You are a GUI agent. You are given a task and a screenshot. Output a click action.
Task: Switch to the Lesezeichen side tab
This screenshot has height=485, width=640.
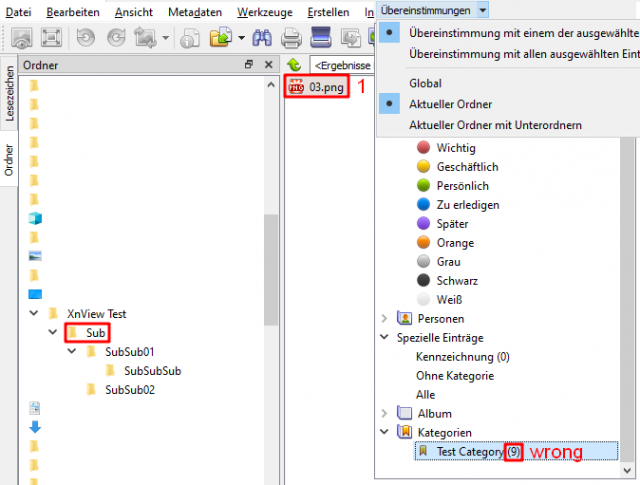coord(9,93)
